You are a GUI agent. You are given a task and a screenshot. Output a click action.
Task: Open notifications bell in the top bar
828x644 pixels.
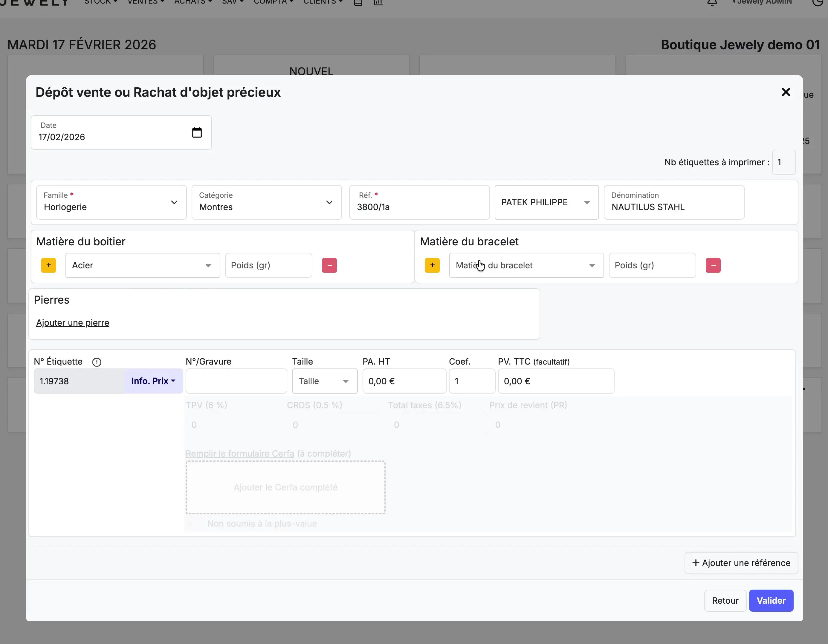coord(712,2)
